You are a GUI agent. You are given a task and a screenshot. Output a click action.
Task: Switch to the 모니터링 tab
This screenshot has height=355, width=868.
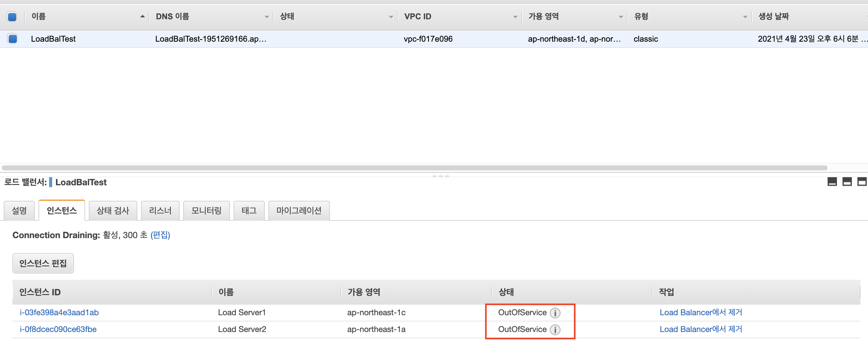206,211
